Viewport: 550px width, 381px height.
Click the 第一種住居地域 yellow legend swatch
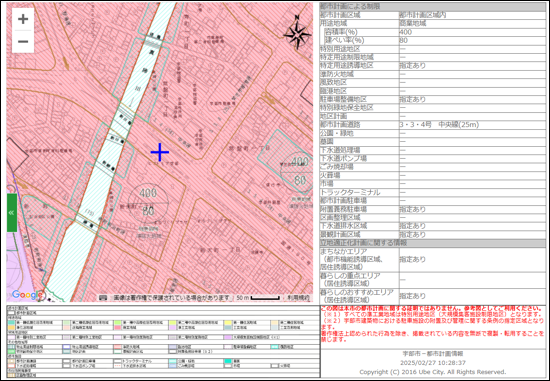(x=228, y=322)
